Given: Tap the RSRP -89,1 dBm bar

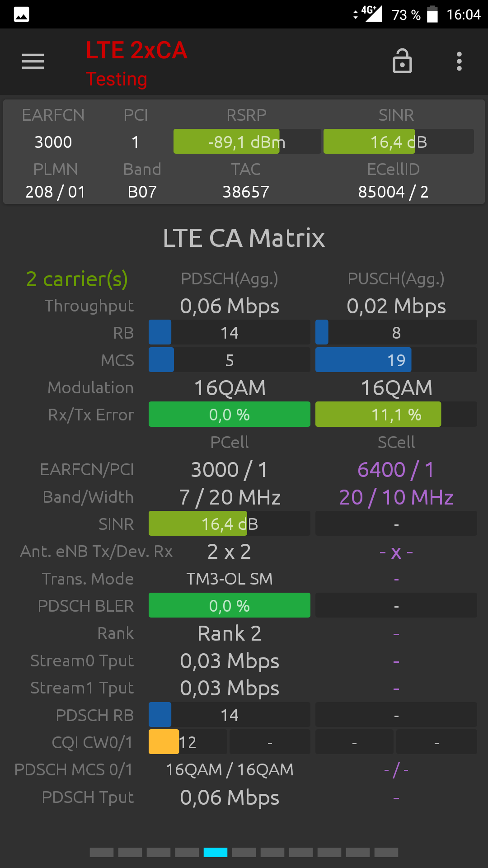Looking at the screenshot, I should (247, 142).
